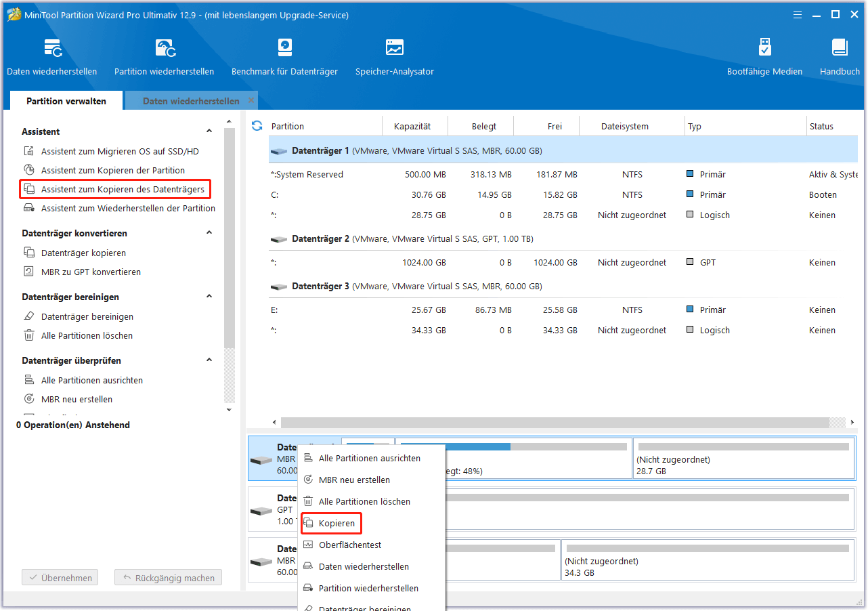
Task: Click the Rückgängig machen button
Action: 168,578
